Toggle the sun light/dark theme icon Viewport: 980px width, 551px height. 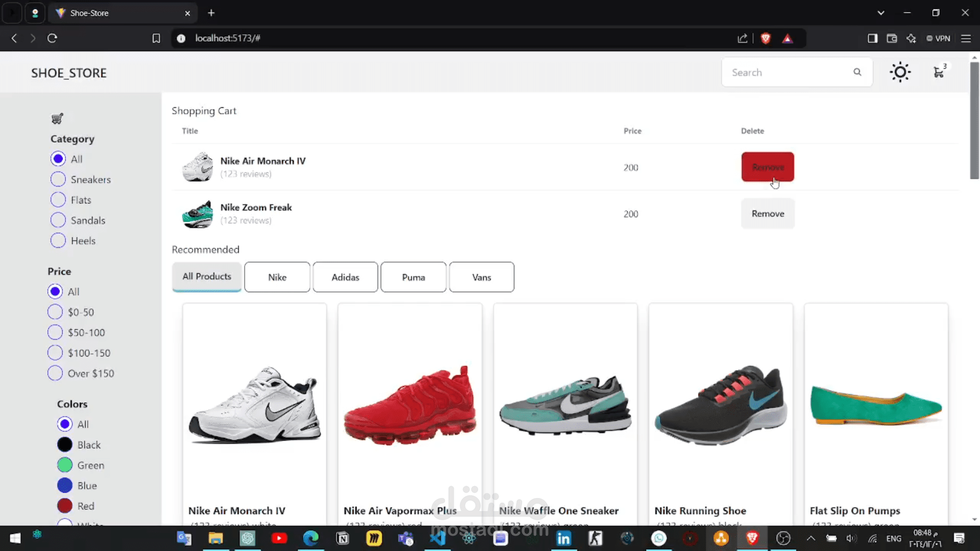click(x=900, y=72)
